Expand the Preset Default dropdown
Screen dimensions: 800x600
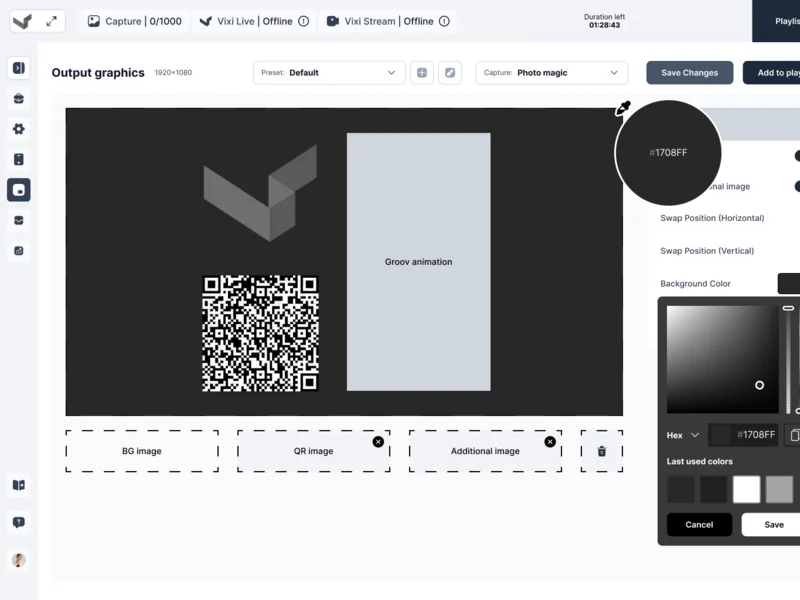click(x=329, y=73)
